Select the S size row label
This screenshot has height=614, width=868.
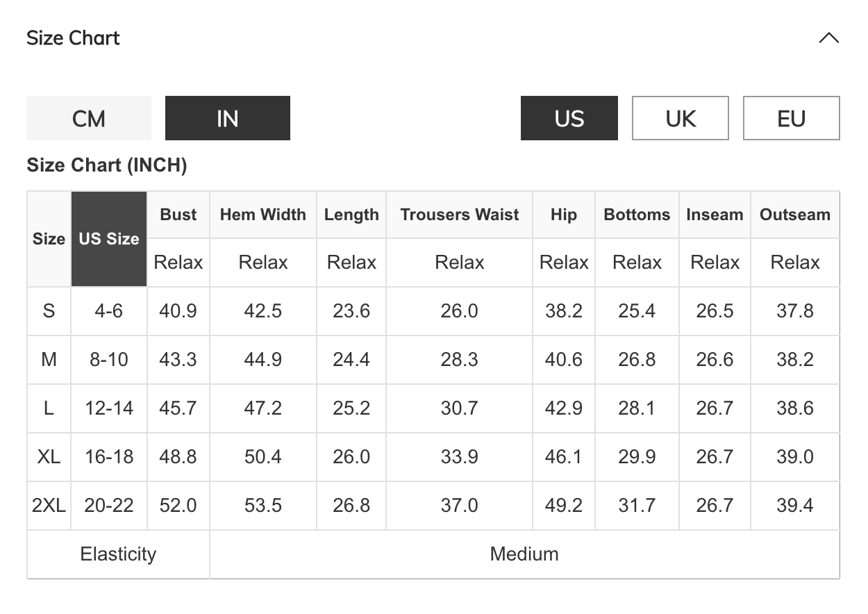tap(49, 311)
